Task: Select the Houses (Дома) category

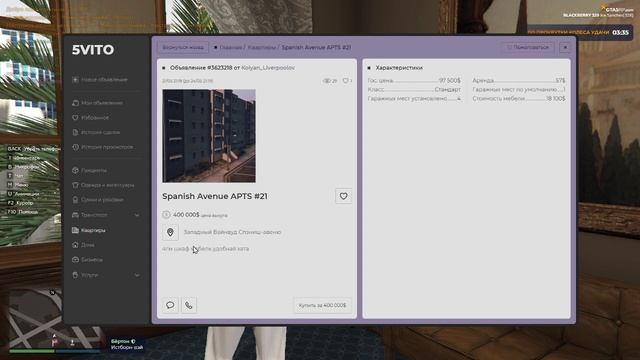Action: tap(84, 245)
